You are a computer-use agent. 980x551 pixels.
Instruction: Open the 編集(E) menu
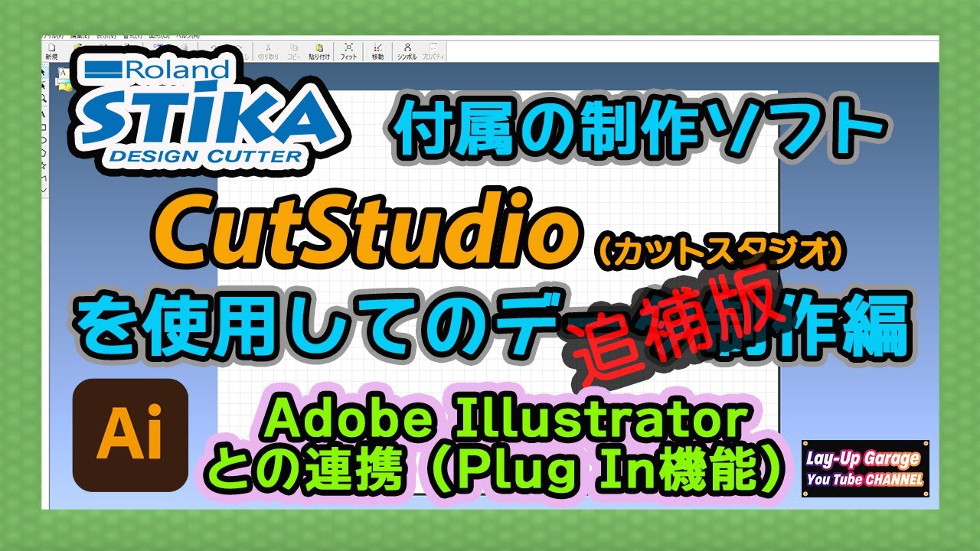[80, 35]
